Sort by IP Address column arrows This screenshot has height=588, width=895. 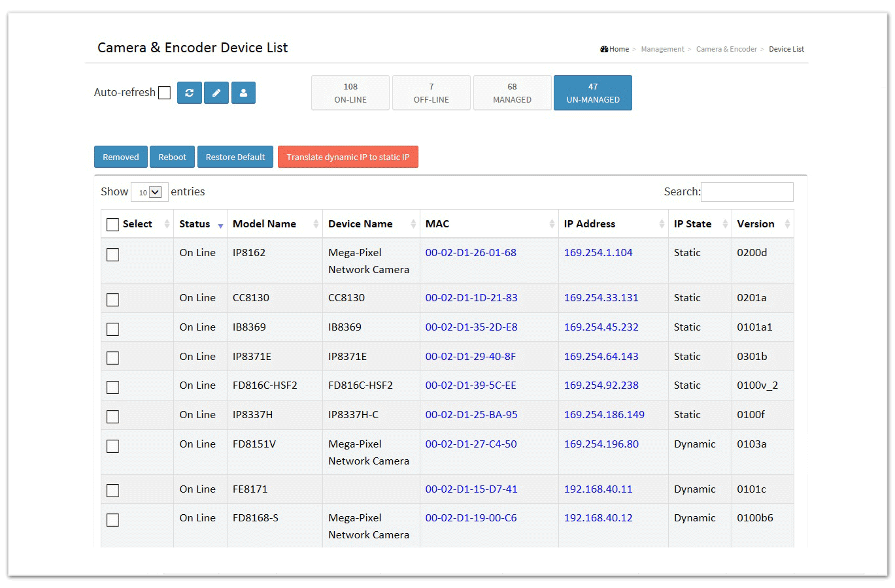[x=662, y=224]
